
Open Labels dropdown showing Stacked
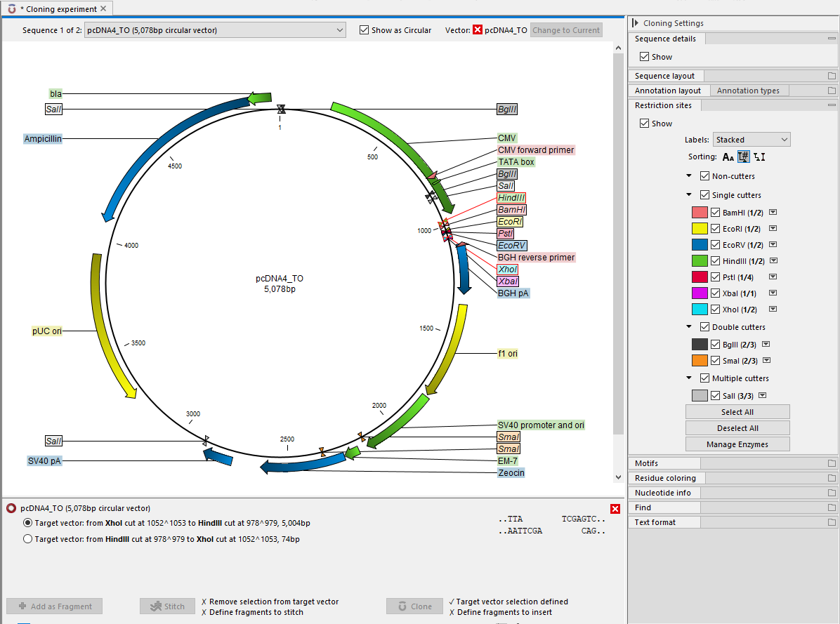(x=752, y=140)
